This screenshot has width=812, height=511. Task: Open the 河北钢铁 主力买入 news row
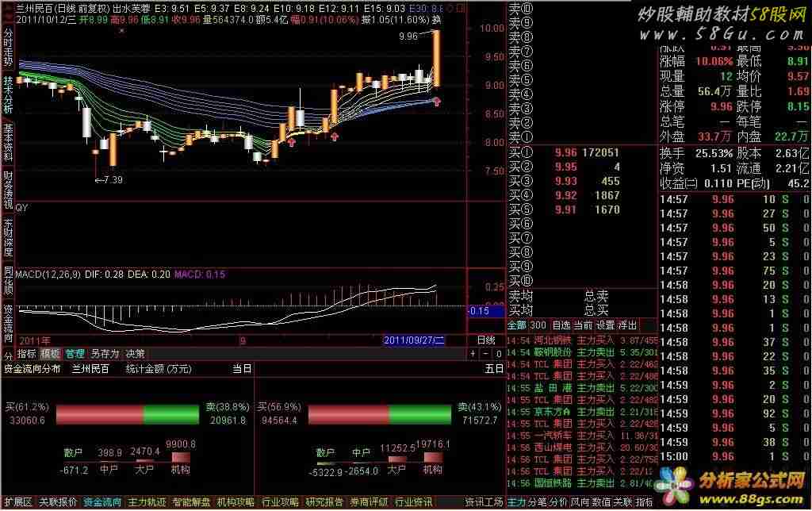coord(582,340)
